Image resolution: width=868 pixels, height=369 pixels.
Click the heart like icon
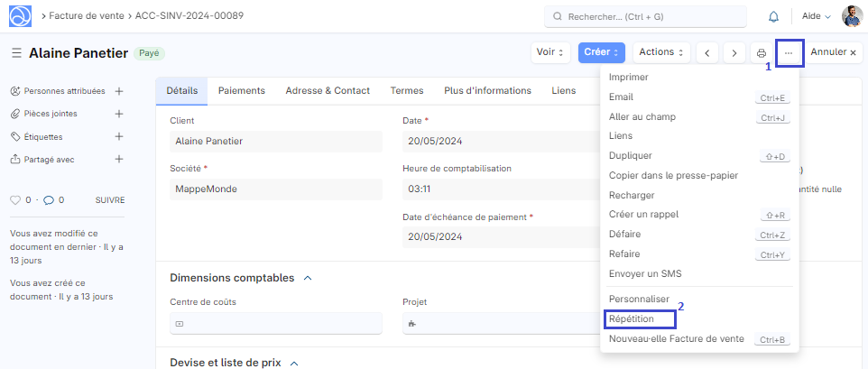(x=14, y=200)
